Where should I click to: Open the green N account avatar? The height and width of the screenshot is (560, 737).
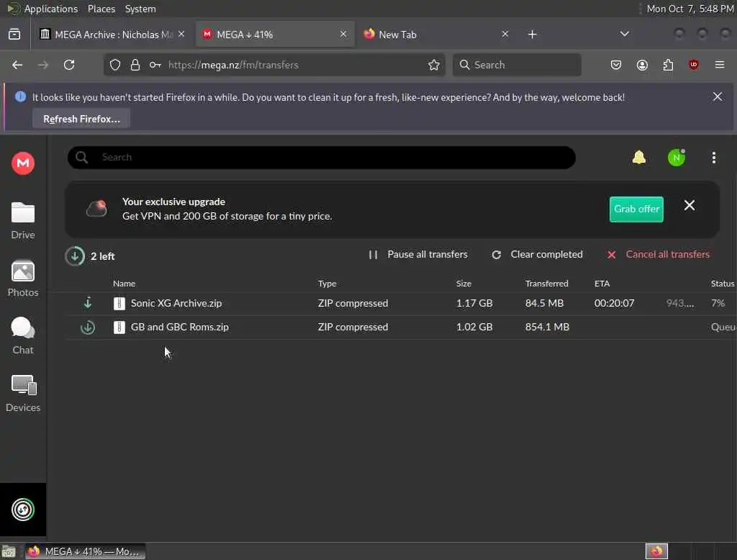click(x=677, y=158)
